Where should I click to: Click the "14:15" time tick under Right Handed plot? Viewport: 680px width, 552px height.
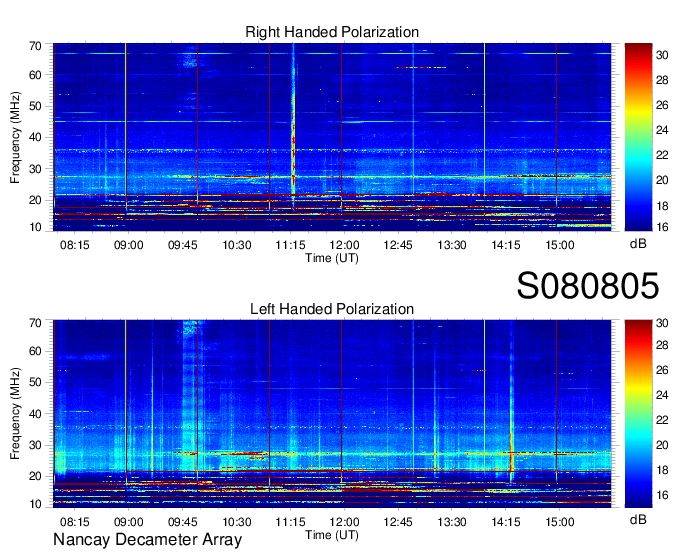(506, 245)
